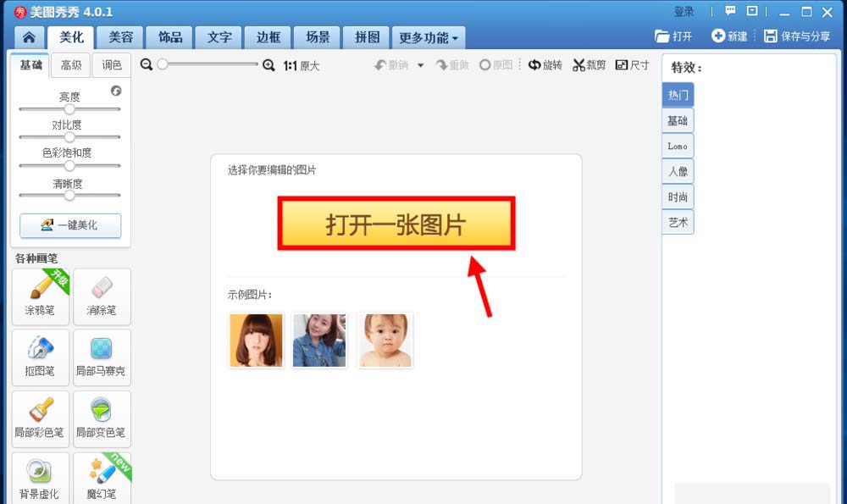This screenshot has height=504, width=847.
Task: Click the home icon on the tab bar
Action: point(30,36)
